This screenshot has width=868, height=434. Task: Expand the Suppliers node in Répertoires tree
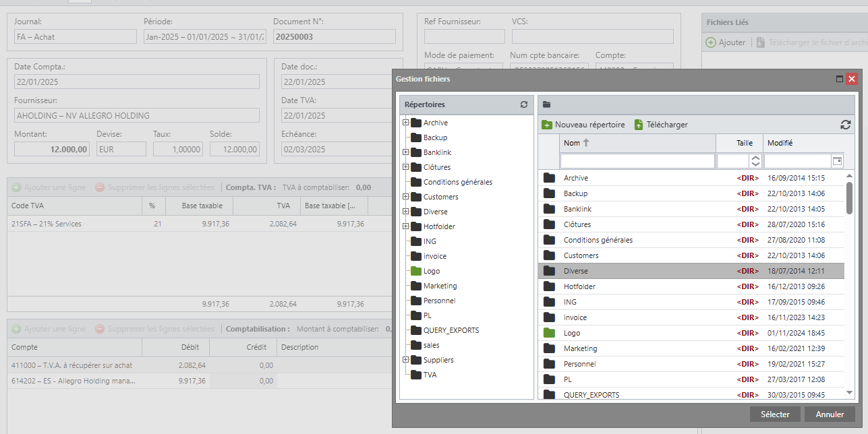pos(406,360)
